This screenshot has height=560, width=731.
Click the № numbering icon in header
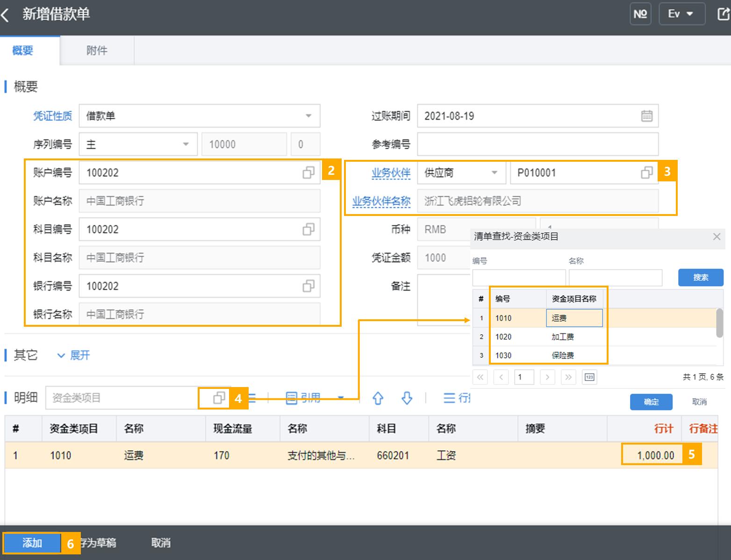[x=640, y=14]
